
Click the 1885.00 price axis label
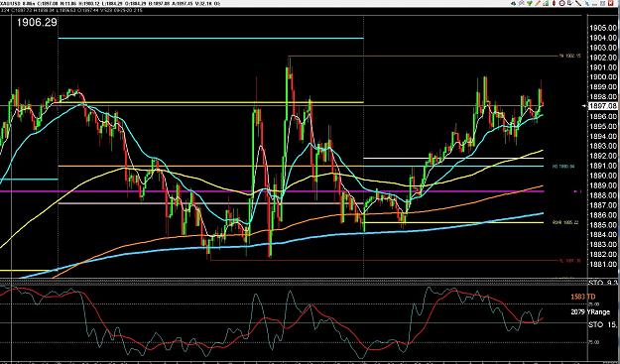[x=603, y=225]
